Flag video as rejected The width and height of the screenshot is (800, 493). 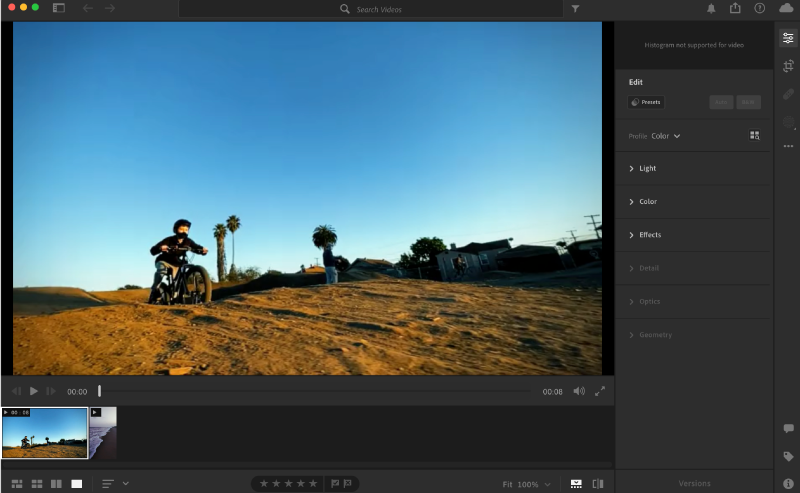pos(347,483)
